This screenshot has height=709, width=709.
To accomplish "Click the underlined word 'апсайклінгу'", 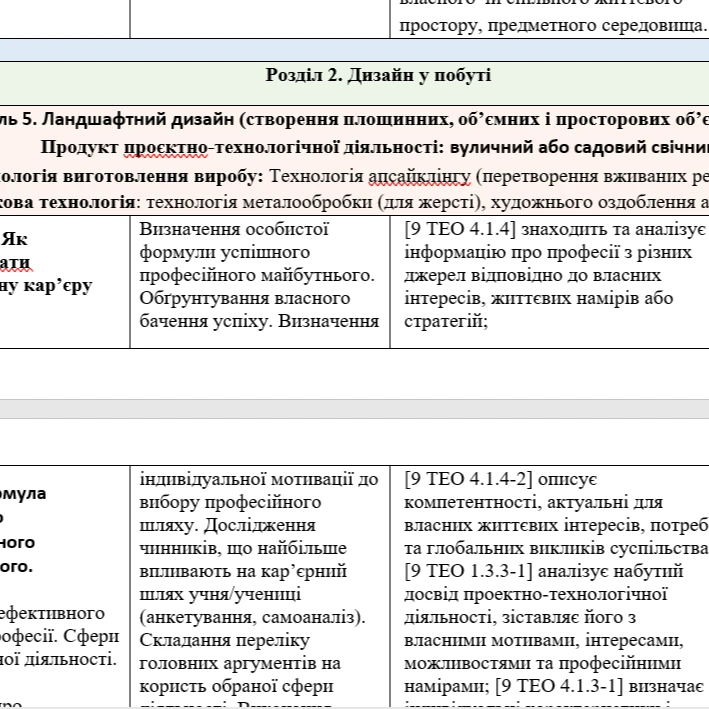I will pos(419,176).
